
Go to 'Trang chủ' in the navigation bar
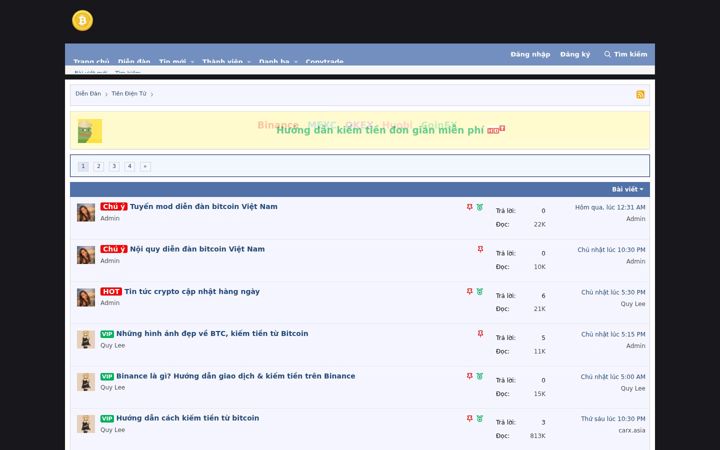pos(91,62)
